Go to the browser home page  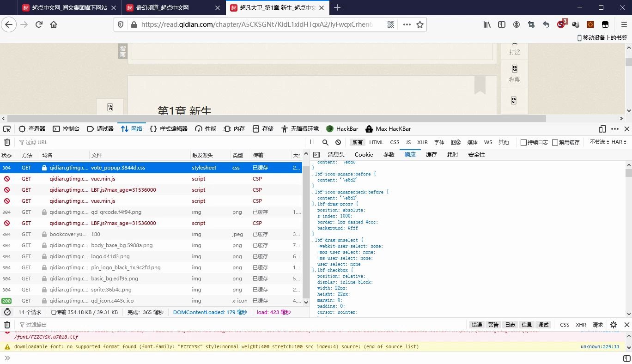(x=54, y=24)
